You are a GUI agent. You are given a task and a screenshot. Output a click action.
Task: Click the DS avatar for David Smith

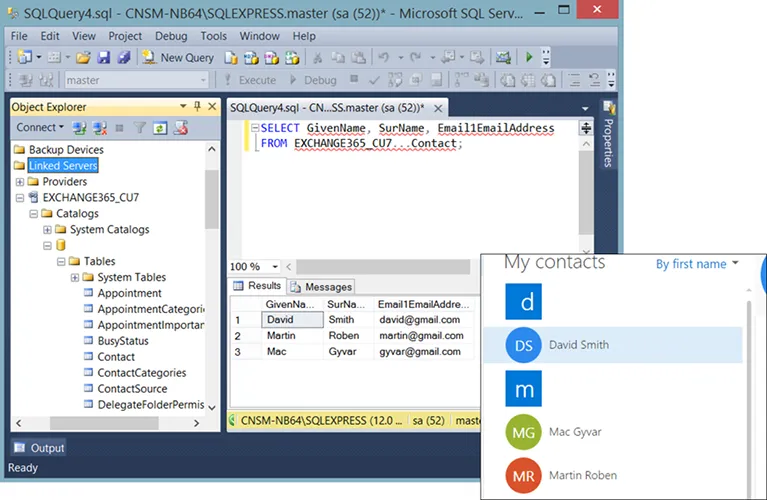click(x=523, y=345)
